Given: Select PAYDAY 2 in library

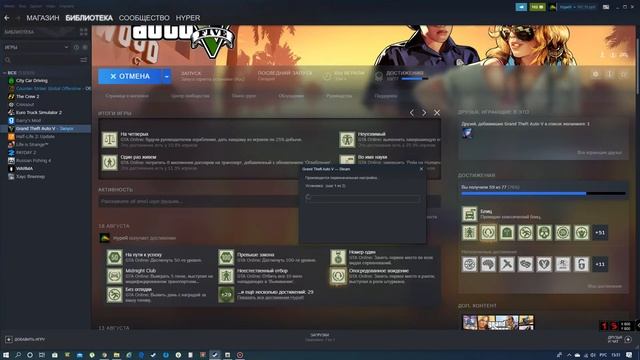Looking at the screenshot, I should [x=26, y=152].
